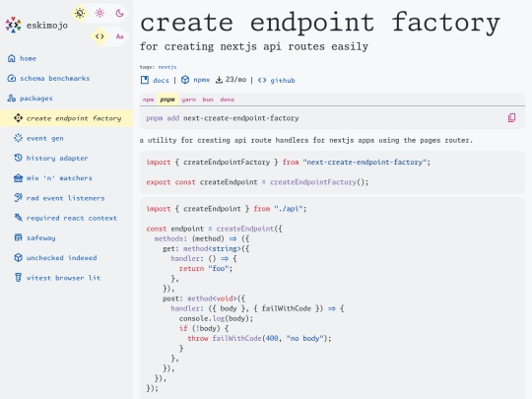Select create endpoint factory sidebar item
This screenshot has width=532, height=399.
pos(67,118)
